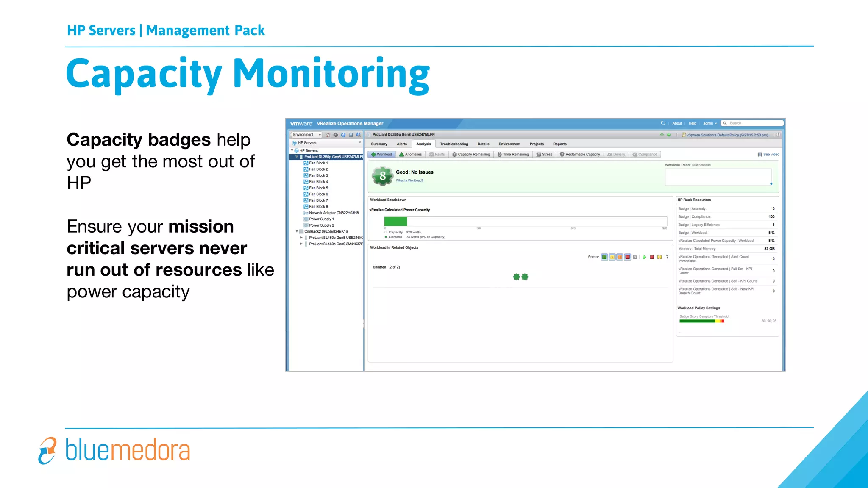868x488 pixels.
Task: Toggle the orange status filter
Action: 620,257
